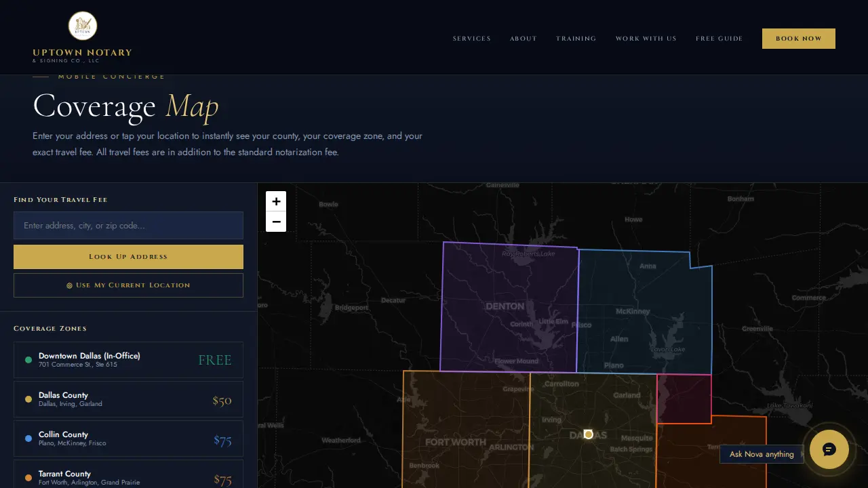Click the Uptown Notary brand name
This screenshot has height=488, width=868.
82,52
